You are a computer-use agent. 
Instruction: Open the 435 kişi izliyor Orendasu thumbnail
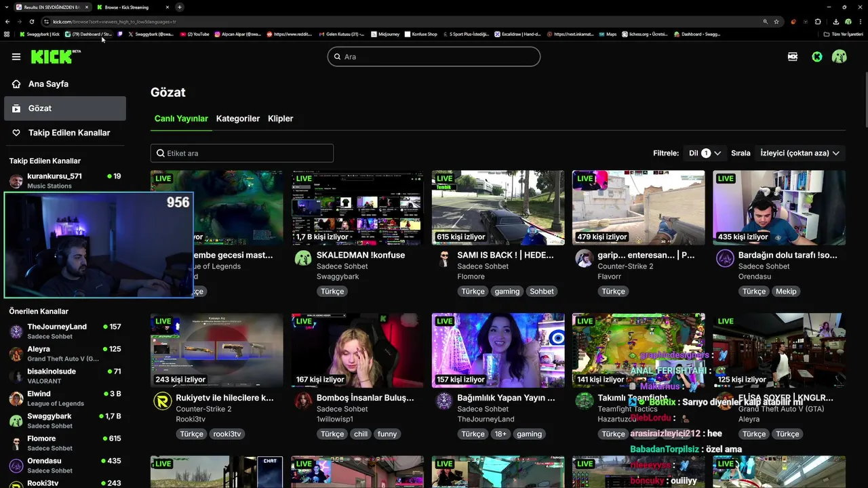[779, 207]
